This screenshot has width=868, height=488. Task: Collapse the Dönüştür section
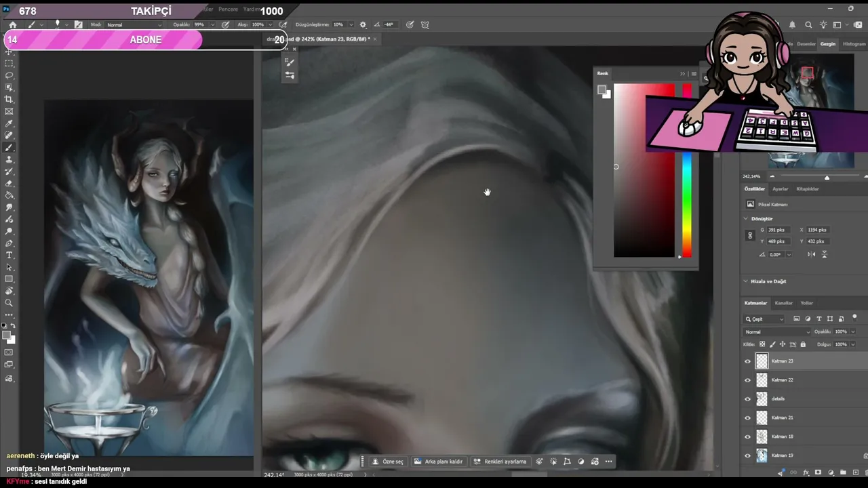pos(745,219)
